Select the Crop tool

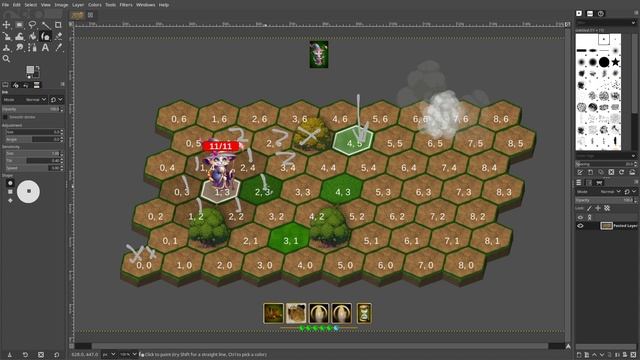pos(58,25)
